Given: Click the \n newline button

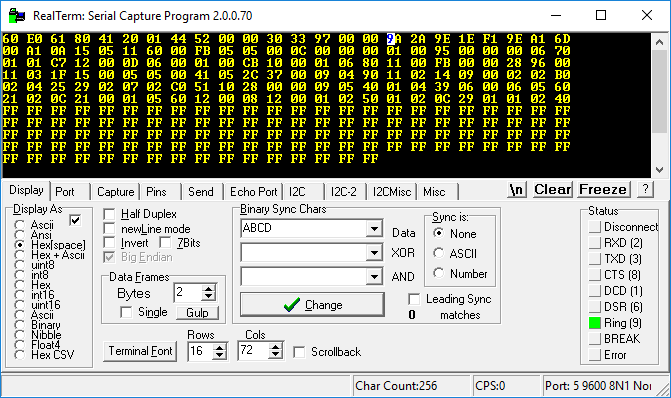Looking at the screenshot, I should [517, 189].
